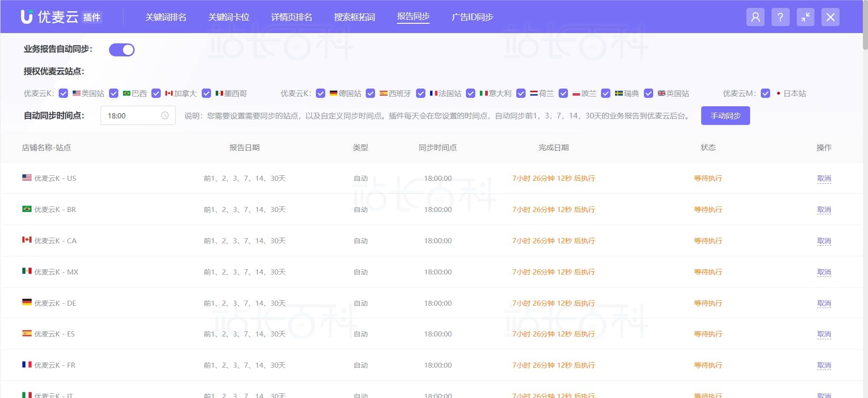Uncheck the 日本站 checkbox
Viewport: 868px width, 398px height.
point(765,93)
